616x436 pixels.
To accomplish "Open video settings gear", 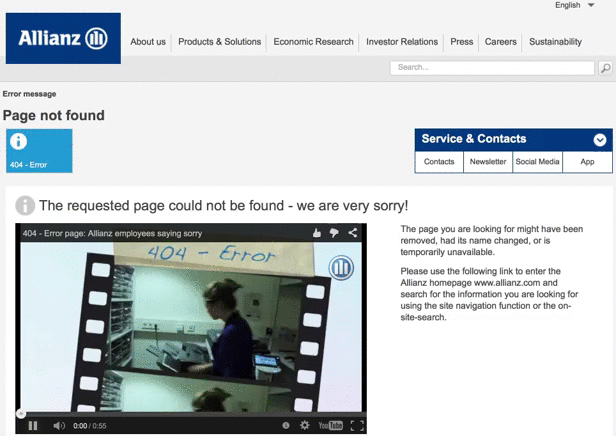I will pyautogui.click(x=304, y=425).
